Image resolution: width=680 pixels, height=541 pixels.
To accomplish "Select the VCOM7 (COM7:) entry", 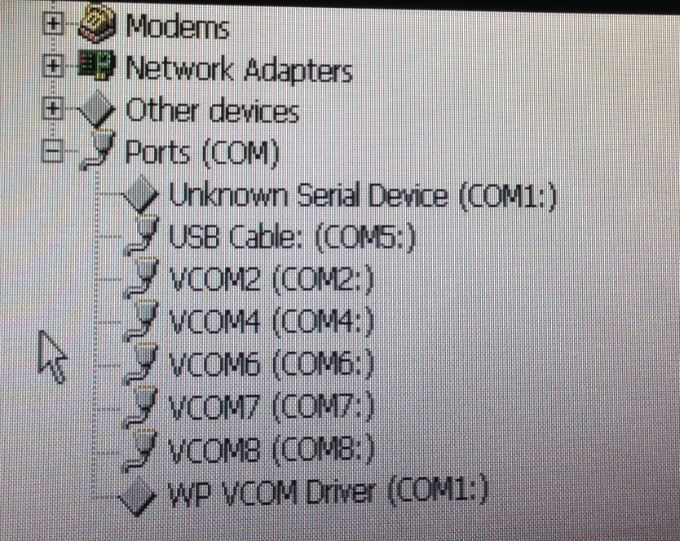I will (x=271, y=407).
